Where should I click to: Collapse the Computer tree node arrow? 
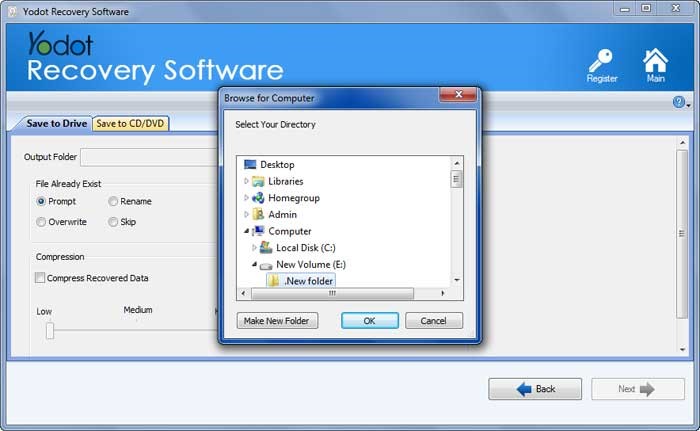coord(246,231)
